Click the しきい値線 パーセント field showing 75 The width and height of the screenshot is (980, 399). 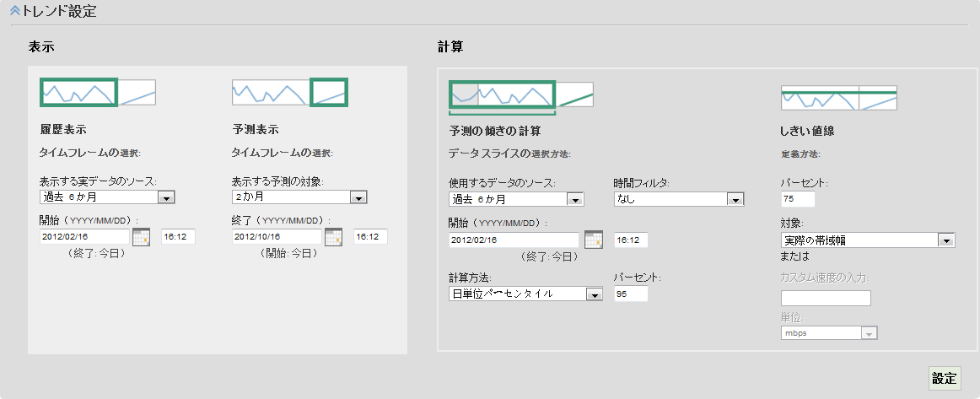798,200
